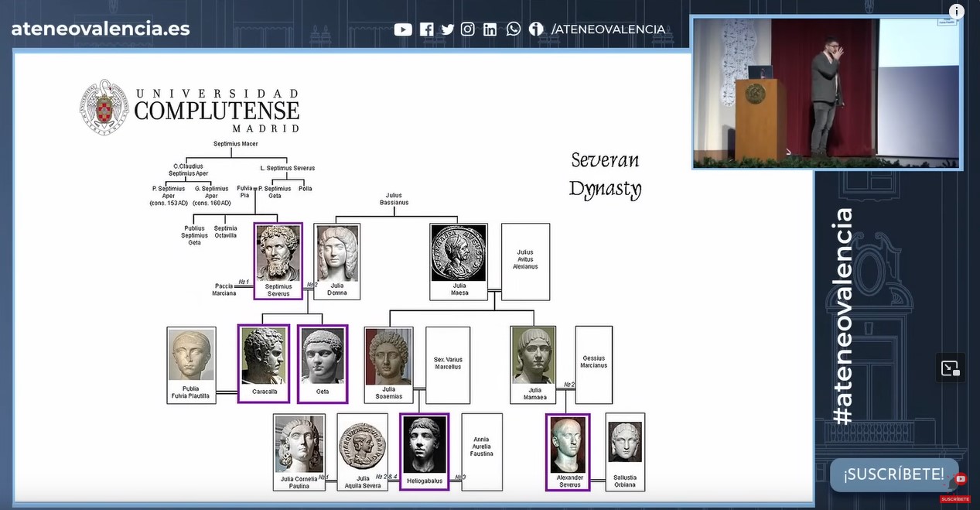The width and height of the screenshot is (980, 510).
Task: Click the Caracalla bust image
Action: coord(264,356)
